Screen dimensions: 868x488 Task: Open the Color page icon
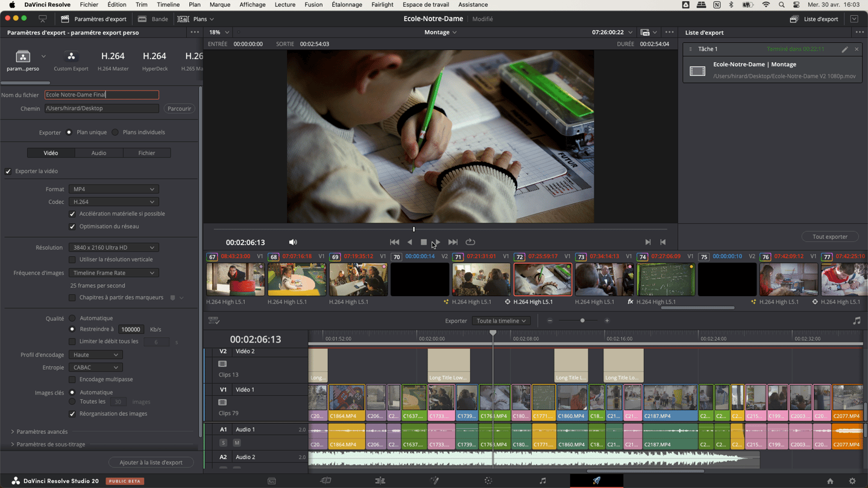coord(488,481)
